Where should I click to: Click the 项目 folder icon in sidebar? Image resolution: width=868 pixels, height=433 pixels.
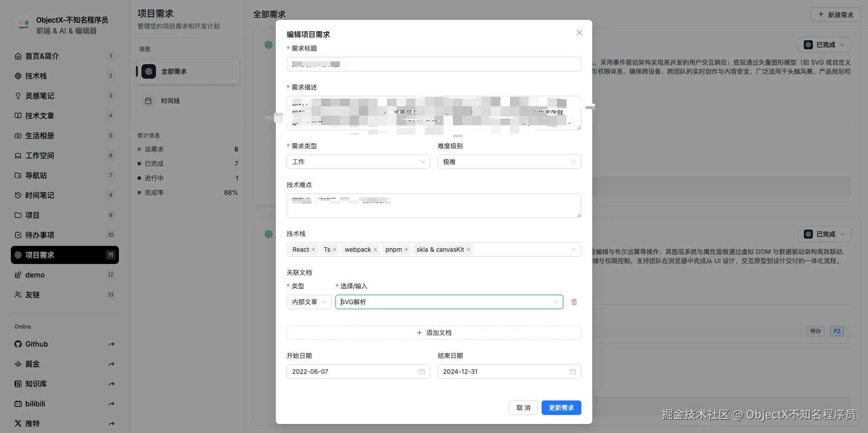pos(18,215)
